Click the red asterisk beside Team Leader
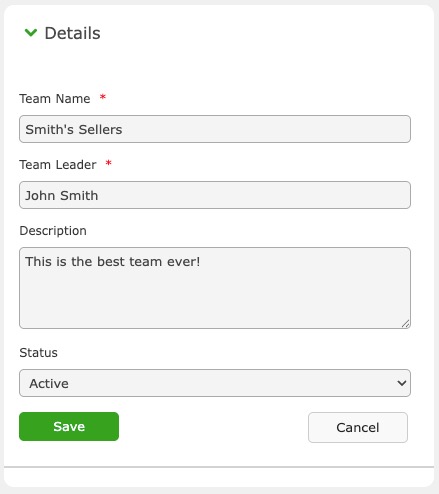The width and height of the screenshot is (439, 494). pyautogui.click(x=108, y=163)
